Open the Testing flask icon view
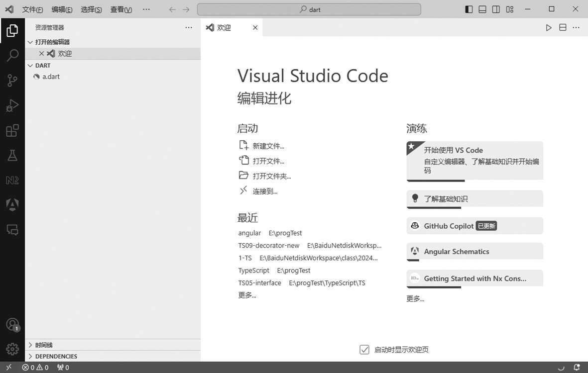 coord(12,156)
